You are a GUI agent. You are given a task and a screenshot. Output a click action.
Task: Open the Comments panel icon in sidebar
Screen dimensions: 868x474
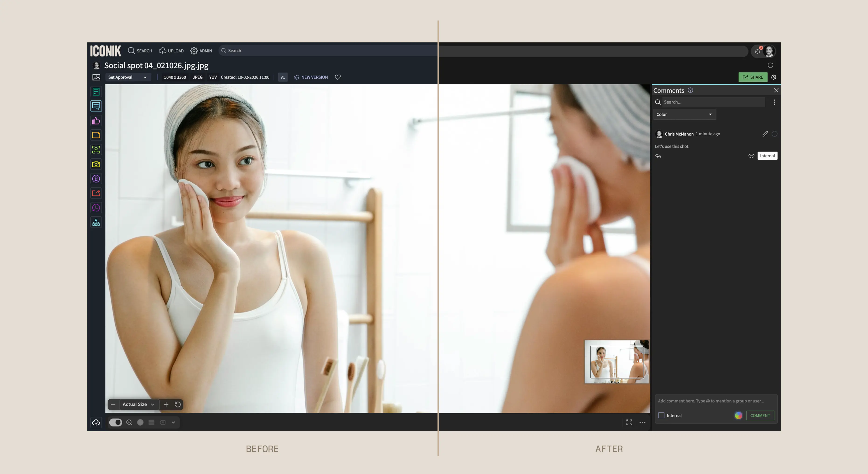point(96,106)
